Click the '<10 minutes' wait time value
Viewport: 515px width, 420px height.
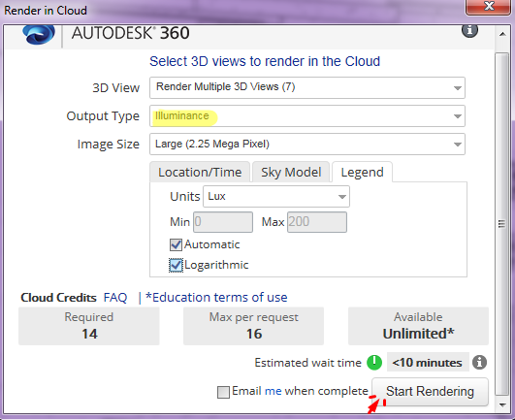[428, 363]
